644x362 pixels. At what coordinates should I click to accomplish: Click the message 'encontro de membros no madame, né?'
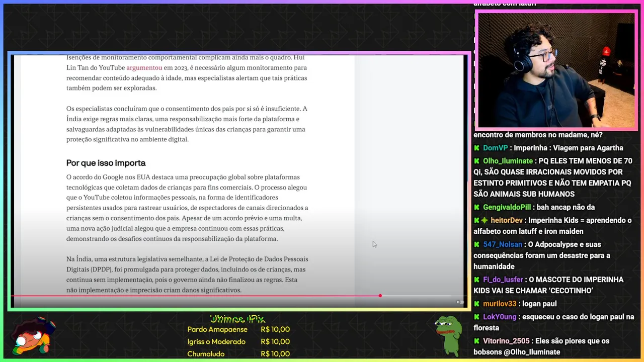coord(538,135)
